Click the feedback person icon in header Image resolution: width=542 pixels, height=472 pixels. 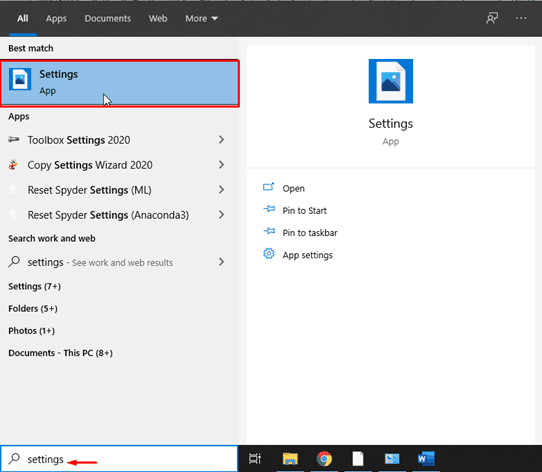tap(492, 18)
